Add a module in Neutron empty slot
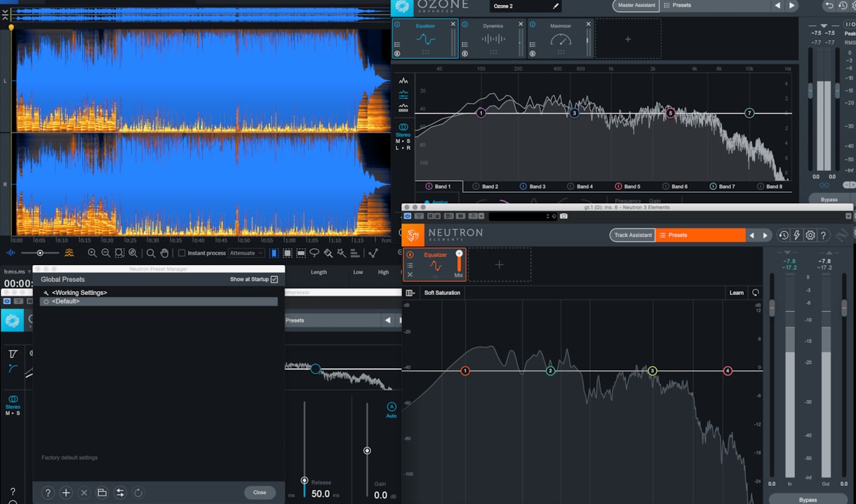The image size is (856, 504). [x=500, y=265]
